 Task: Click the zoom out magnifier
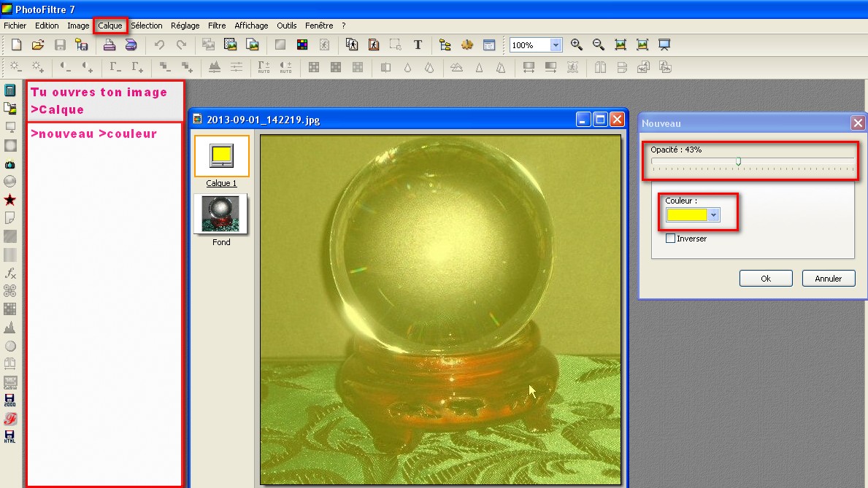(599, 44)
